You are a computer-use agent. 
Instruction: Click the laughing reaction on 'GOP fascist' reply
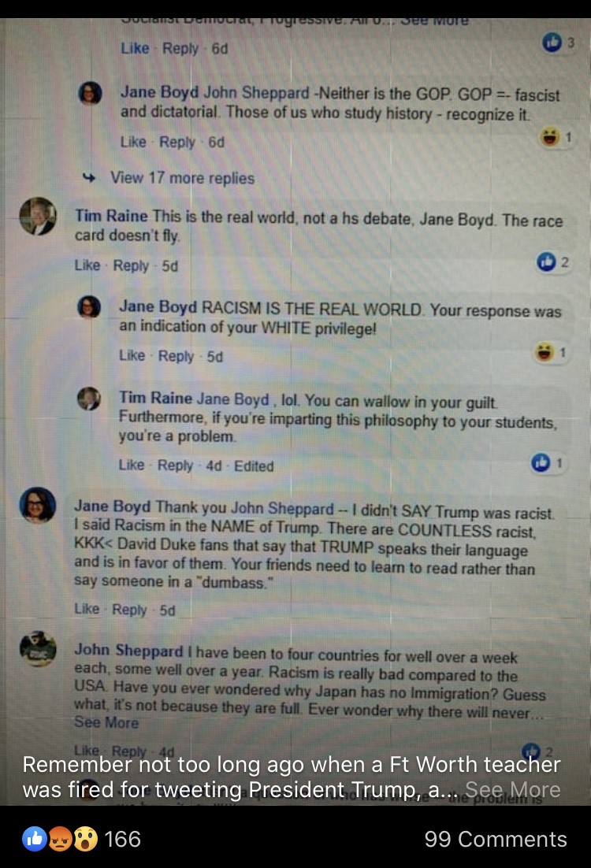click(x=549, y=136)
